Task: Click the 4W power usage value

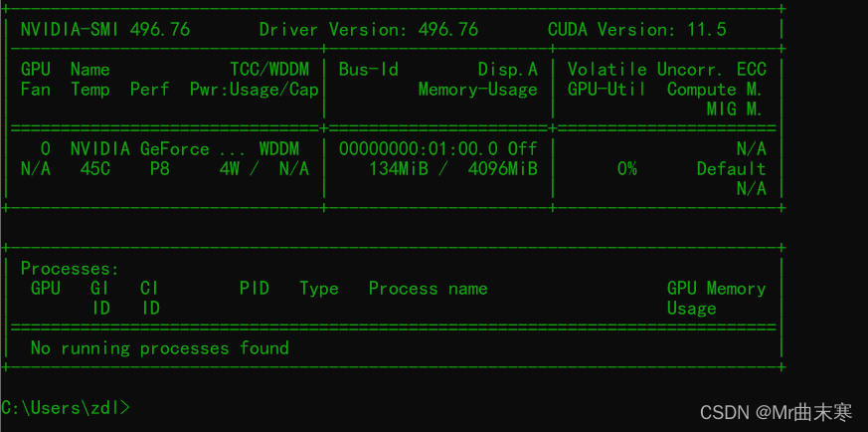Action: point(229,169)
